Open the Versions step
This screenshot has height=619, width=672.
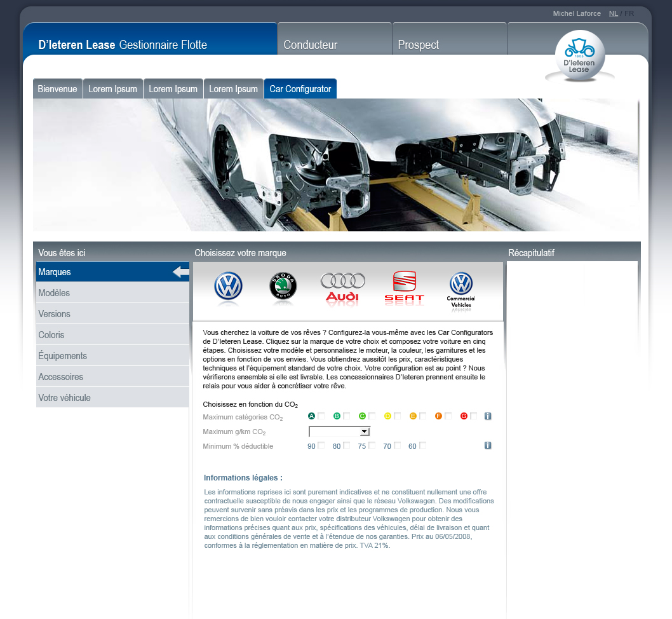(112, 314)
